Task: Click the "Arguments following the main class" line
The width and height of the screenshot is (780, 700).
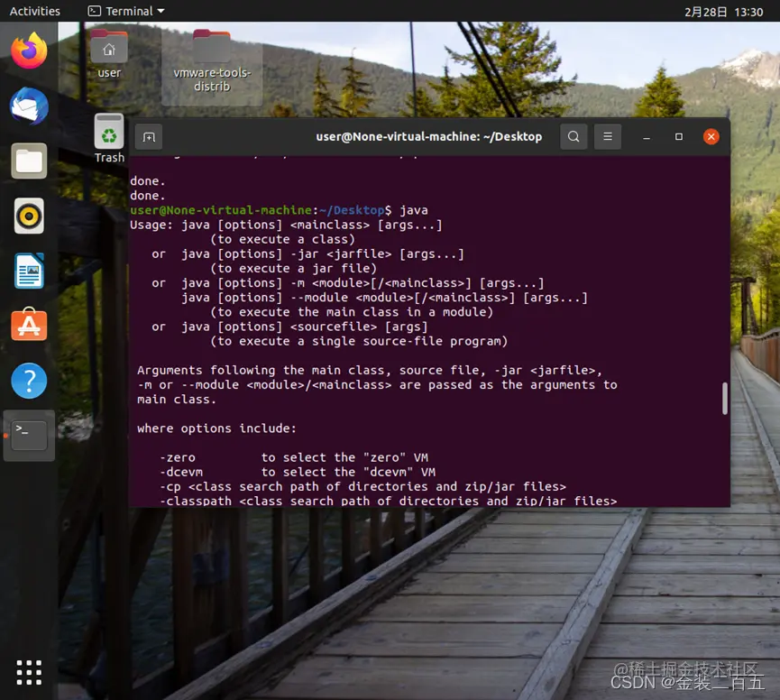Action: 370,370
